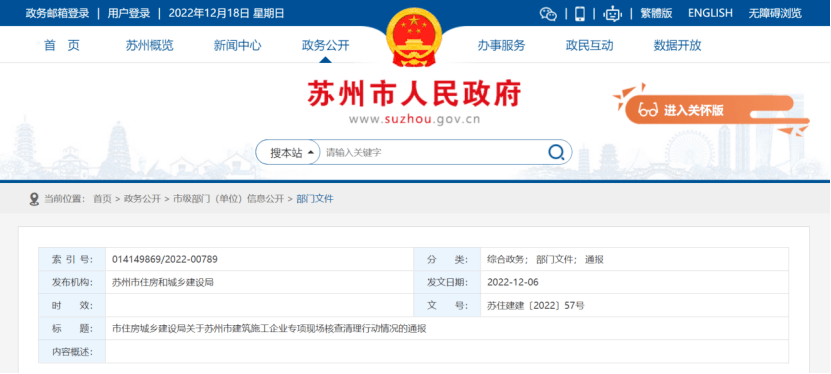Image resolution: width=831 pixels, height=374 pixels.
Task: Click breadcrumb link 首页
Action: click(x=102, y=199)
